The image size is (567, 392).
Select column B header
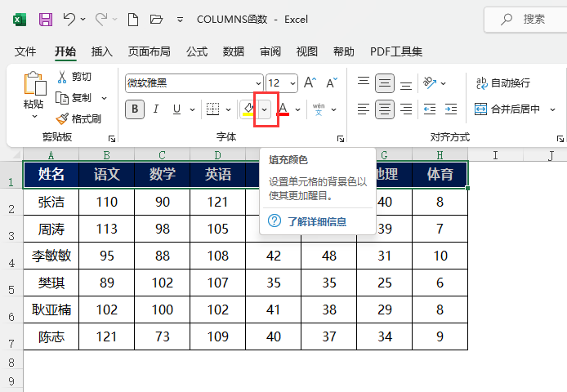107,155
